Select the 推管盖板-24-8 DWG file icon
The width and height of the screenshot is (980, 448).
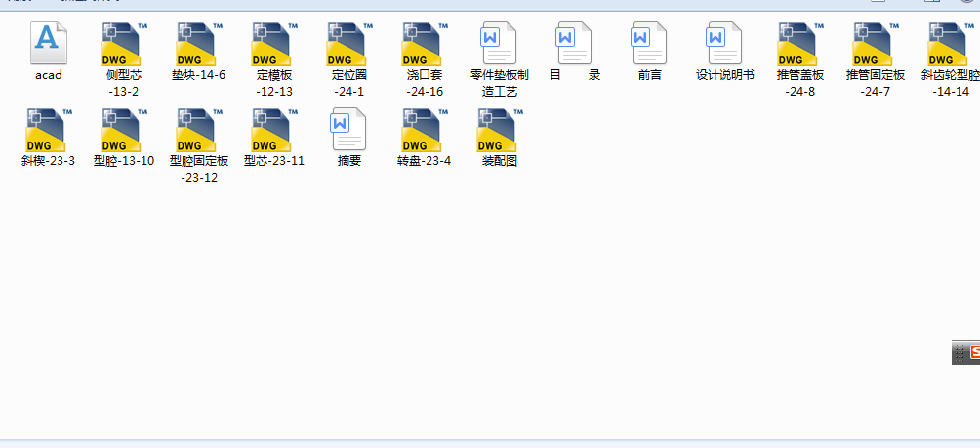pyautogui.click(x=800, y=44)
